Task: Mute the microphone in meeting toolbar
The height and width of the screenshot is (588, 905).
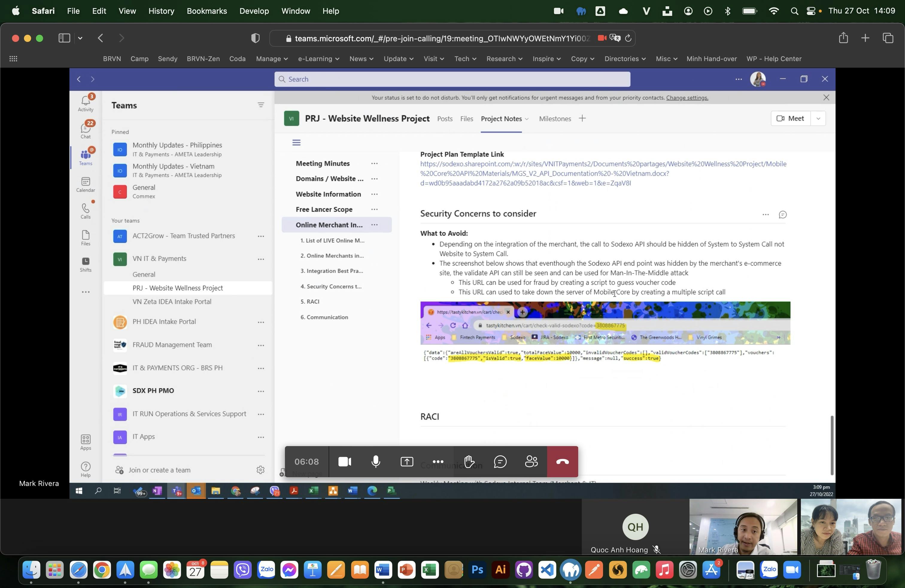Action: coord(375,461)
